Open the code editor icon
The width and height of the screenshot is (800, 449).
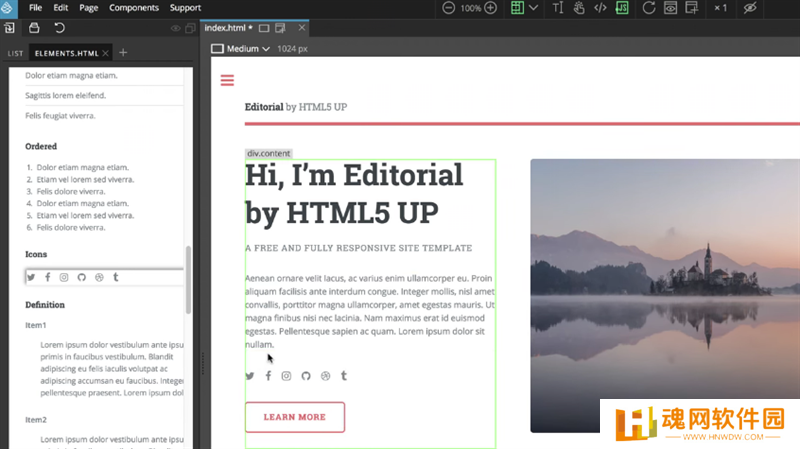600,8
